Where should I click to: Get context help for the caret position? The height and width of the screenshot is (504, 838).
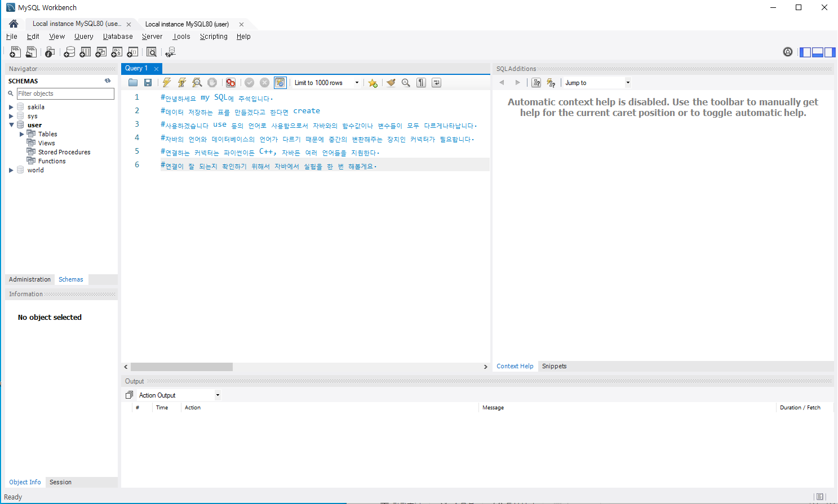tap(536, 83)
